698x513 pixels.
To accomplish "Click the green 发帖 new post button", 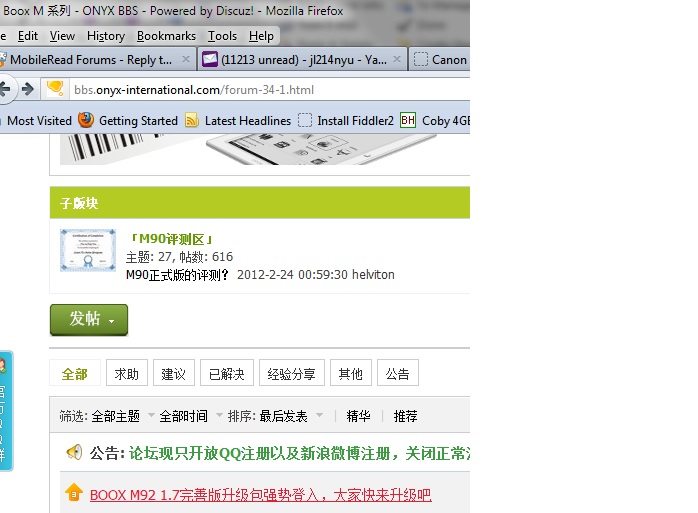I will point(89,320).
